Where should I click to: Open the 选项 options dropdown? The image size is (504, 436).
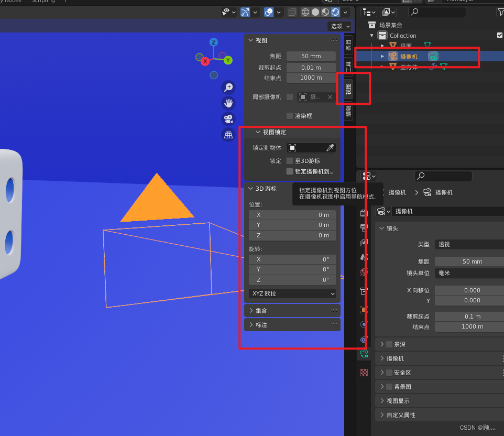pyautogui.click(x=340, y=26)
